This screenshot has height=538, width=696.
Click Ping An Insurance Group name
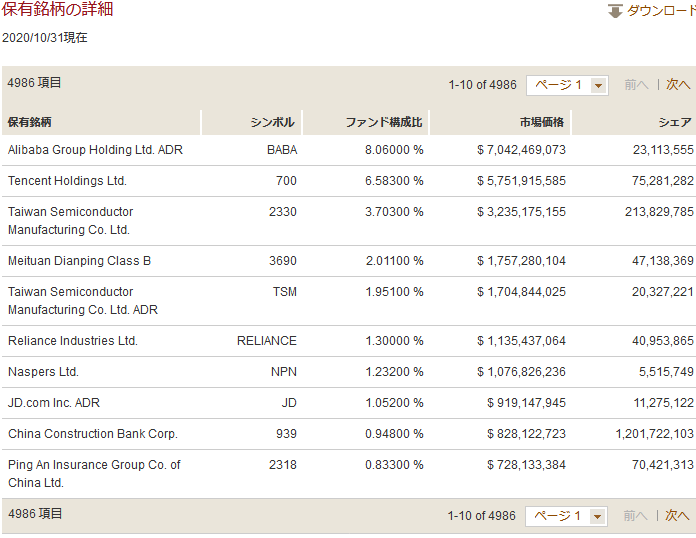coord(94,474)
